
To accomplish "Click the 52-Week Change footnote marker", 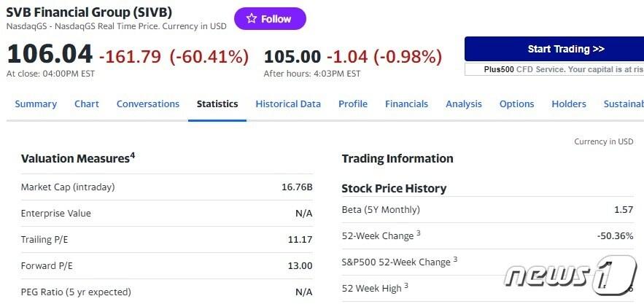I will click(x=419, y=234).
